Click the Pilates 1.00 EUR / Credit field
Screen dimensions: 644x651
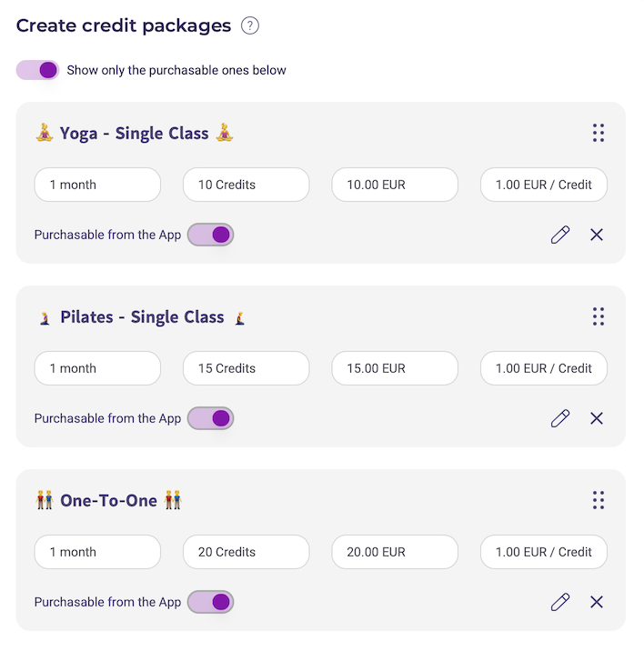tap(543, 368)
